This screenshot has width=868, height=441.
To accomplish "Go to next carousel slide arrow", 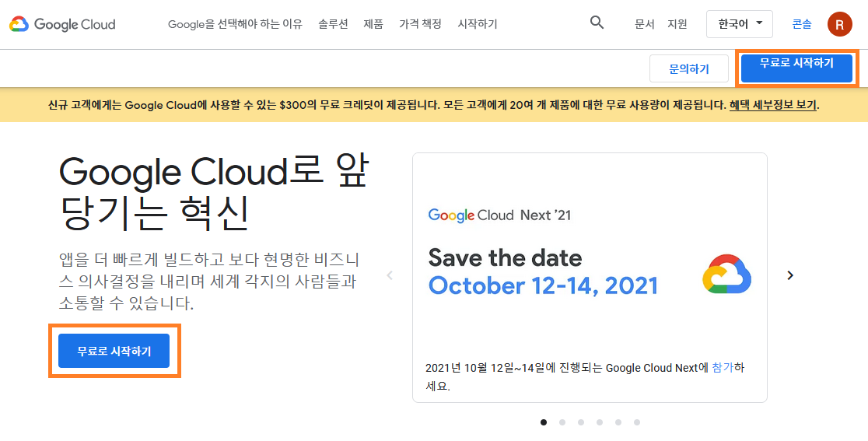I will tap(790, 275).
